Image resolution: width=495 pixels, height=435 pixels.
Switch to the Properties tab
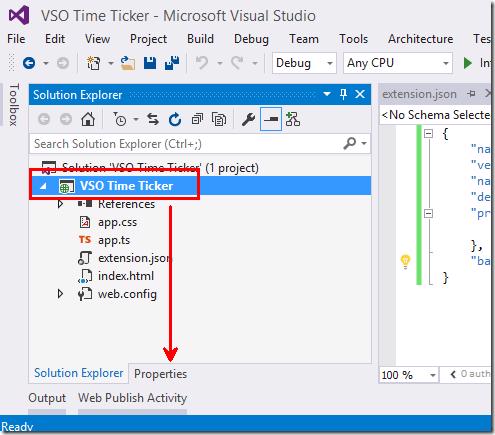coord(160,374)
